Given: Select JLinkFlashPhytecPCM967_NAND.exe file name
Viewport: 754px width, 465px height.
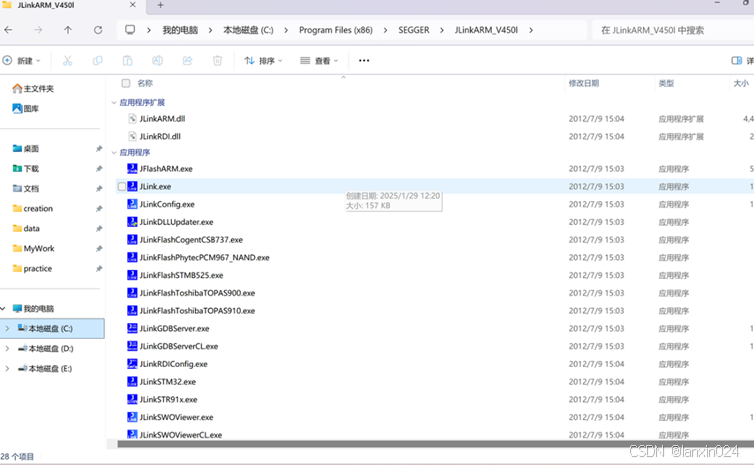Looking at the screenshot, I should [x=204, y=257].
